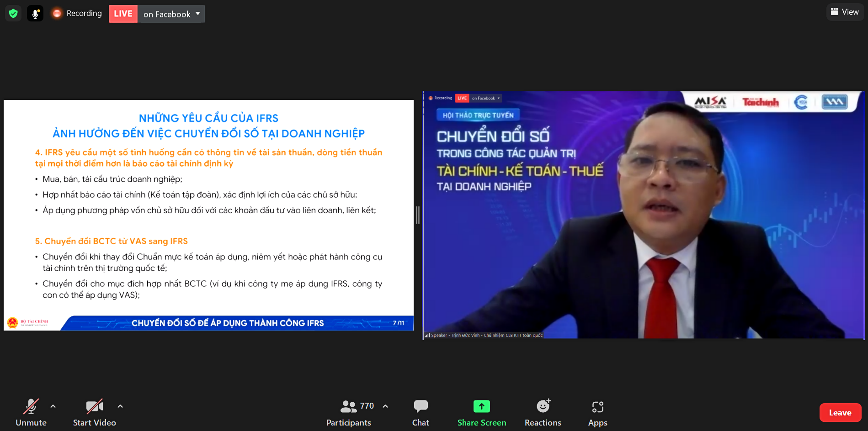Open the 'on Facebook' live dropdown
The height and width of the screenshot is (431, 868).
(171, 14)
